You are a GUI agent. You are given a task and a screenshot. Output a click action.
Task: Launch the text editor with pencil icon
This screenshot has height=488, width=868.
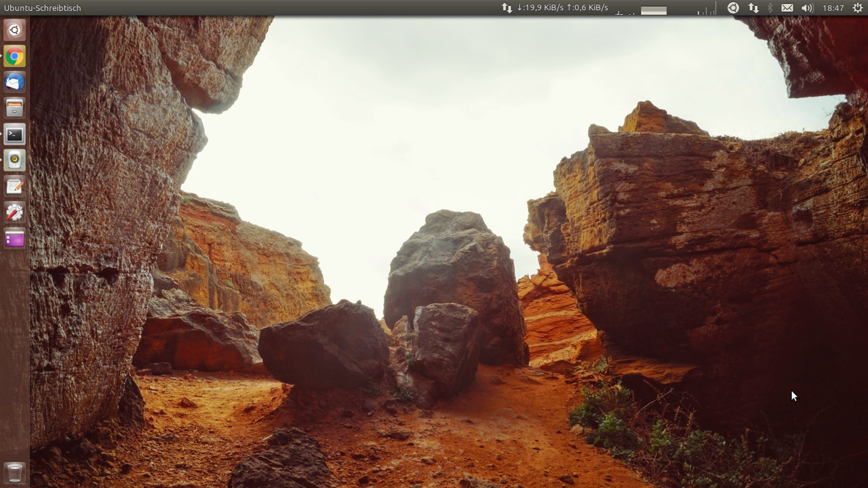14,186
